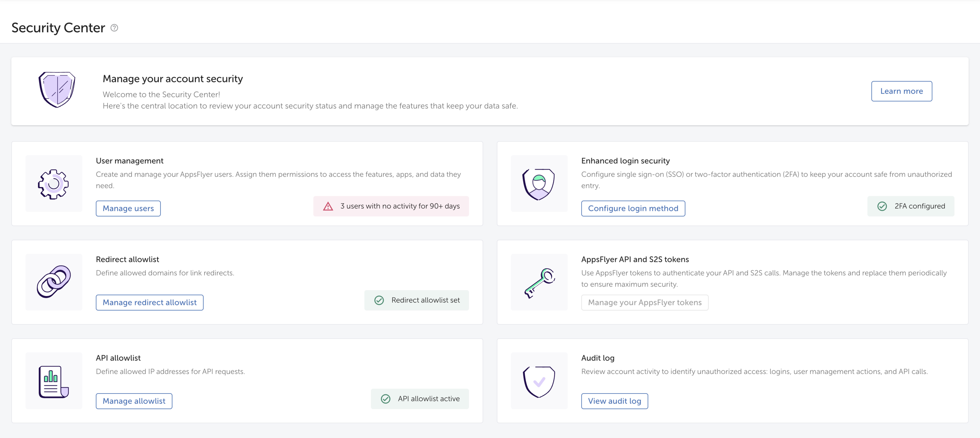The height and width of the screenshot is (438, 980).
Task: Click the 3 inactive users warning badge
Action: click(391, 206)
